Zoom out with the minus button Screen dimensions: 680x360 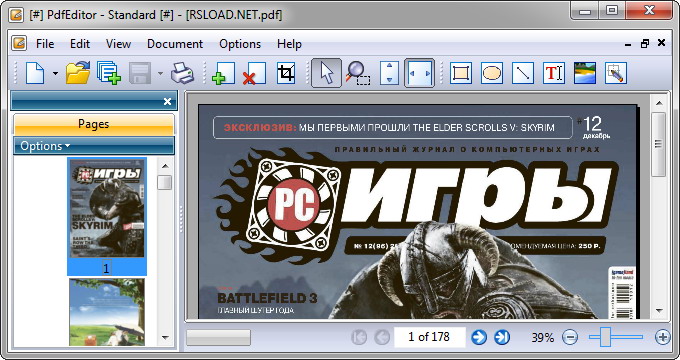[x=570, y=337]
